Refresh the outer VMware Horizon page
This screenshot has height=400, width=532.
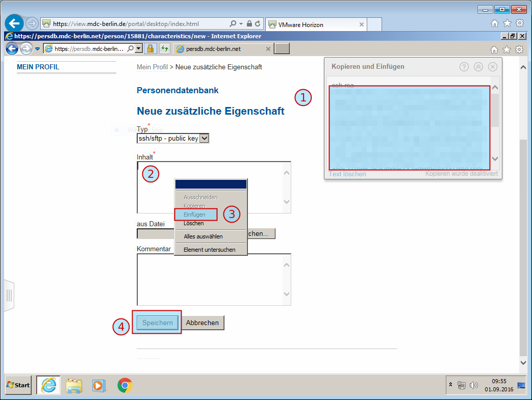(258, 24)
